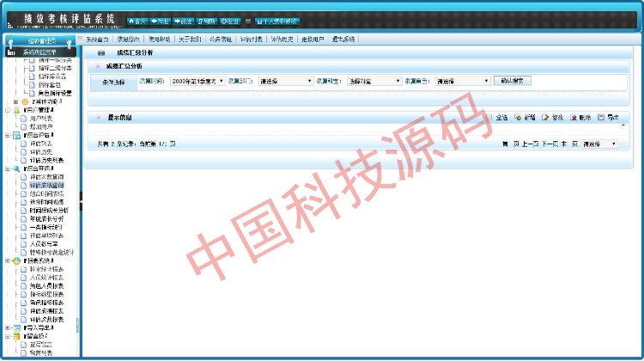Click the 首页 home toolbar button
The image size is (644, 361).
coord(137,21)
